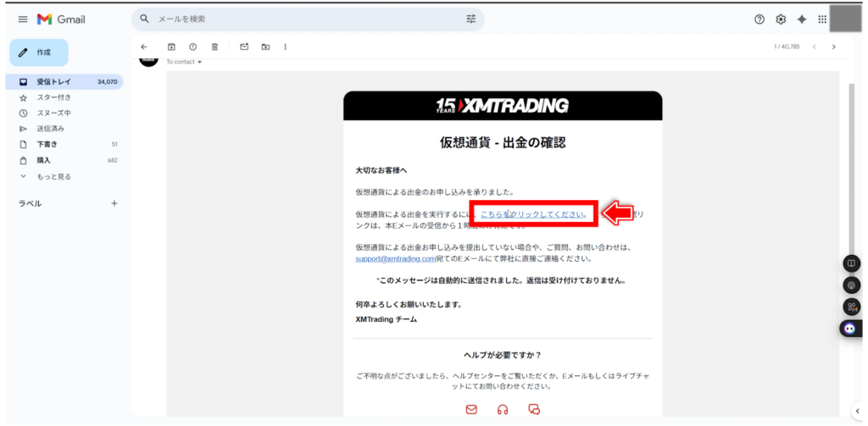The image size is (868, 426).
Task: Click the 作成 compose button
Action: (x=38, y=53)
